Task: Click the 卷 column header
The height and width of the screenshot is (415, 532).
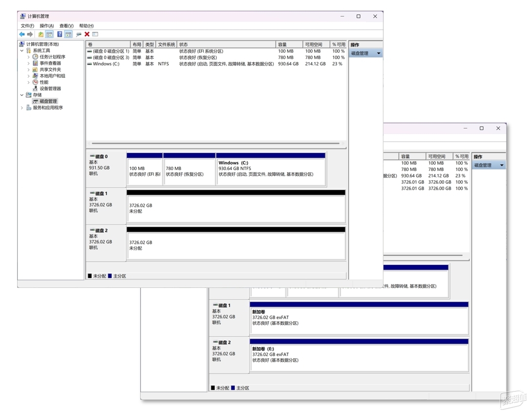Action: coord(108,44)
